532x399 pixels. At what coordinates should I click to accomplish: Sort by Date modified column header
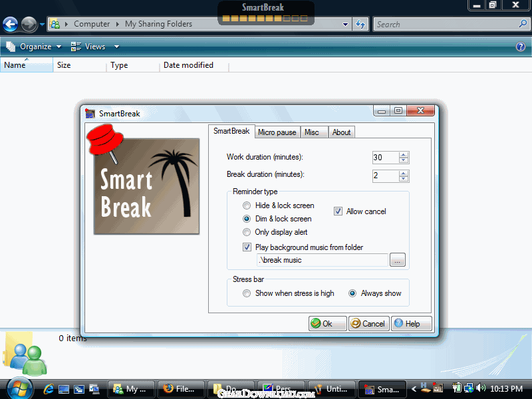tap(194, 65)
